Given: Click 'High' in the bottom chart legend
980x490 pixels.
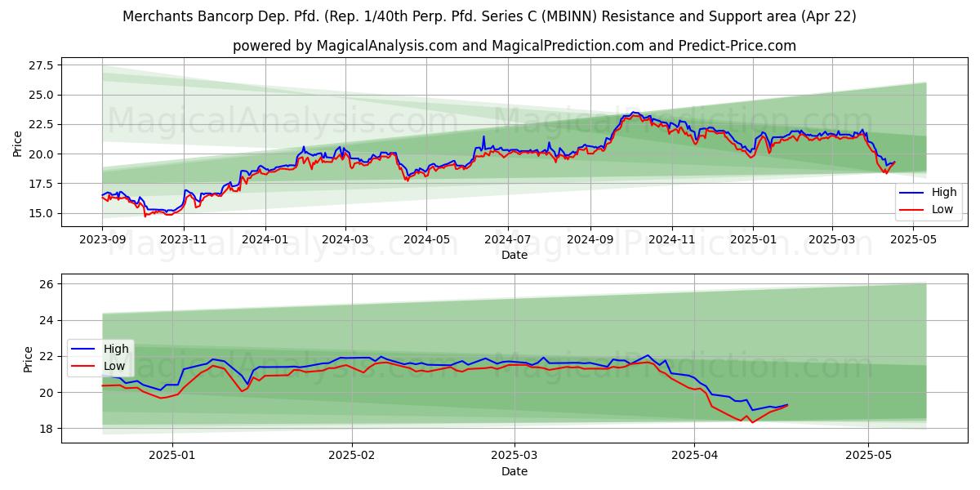Looking at the screenshot, I should tap(116, 349).
